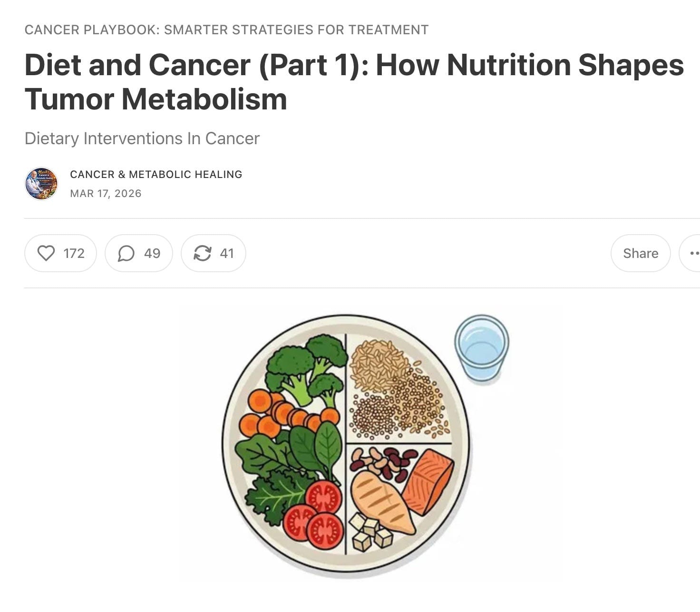This screenshot has width=700, height=612.
Task: Click the Dietary Interventions In Cancer subtitle
Action: (142, 138)
